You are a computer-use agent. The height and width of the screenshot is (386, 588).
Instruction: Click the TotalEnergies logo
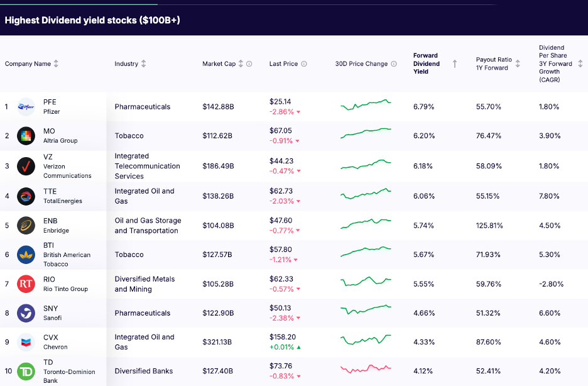coord(26,196)
